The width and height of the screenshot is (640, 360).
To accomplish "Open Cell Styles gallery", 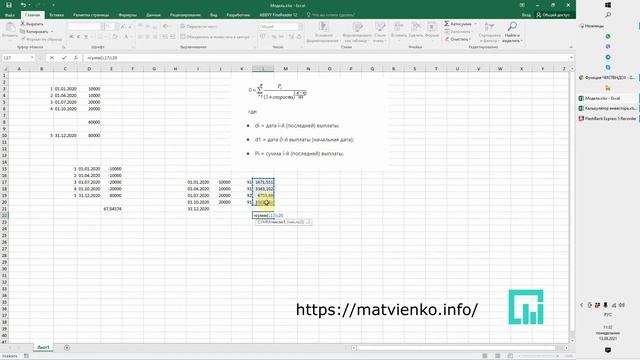I will (x=380, y=32).
